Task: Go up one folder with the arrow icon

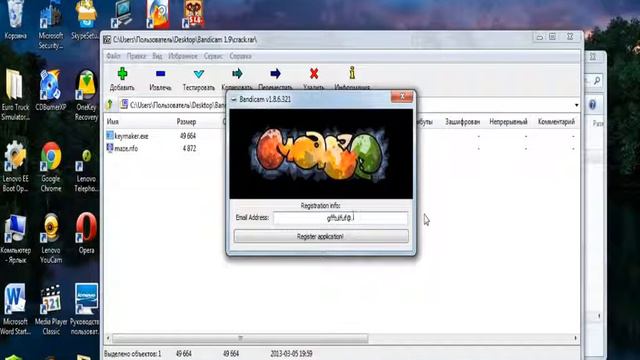Action: point(109,105)
